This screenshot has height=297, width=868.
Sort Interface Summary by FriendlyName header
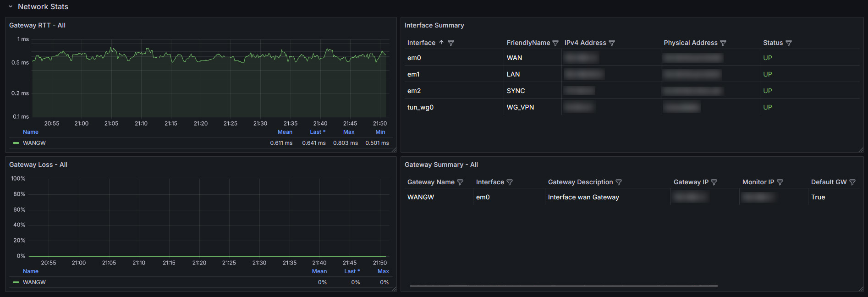(528, 43)
